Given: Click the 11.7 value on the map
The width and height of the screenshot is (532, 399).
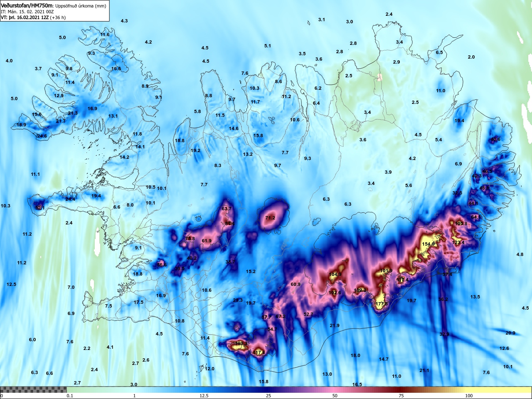Looking at the screenshot, I should coord(255,102).
